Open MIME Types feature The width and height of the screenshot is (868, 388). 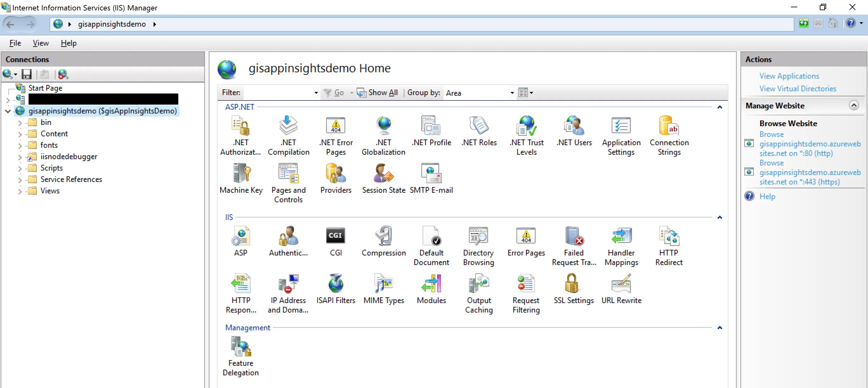tap(384, 289)
